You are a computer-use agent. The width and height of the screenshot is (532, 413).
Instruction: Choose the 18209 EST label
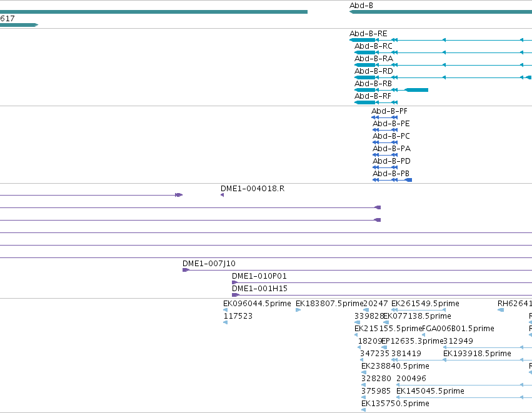pos(370,341)
